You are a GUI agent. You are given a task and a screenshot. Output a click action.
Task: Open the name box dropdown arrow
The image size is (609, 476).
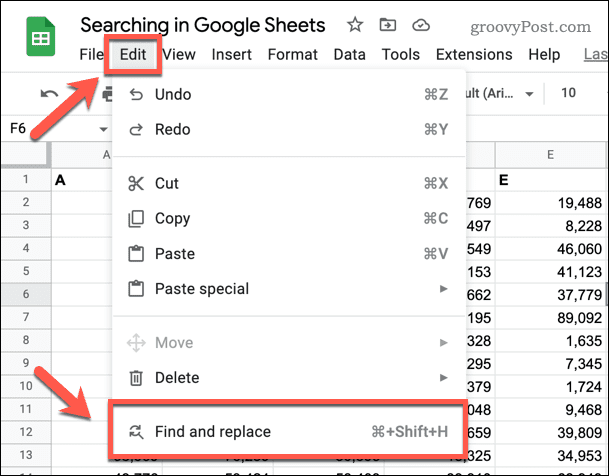click(103, 129)
